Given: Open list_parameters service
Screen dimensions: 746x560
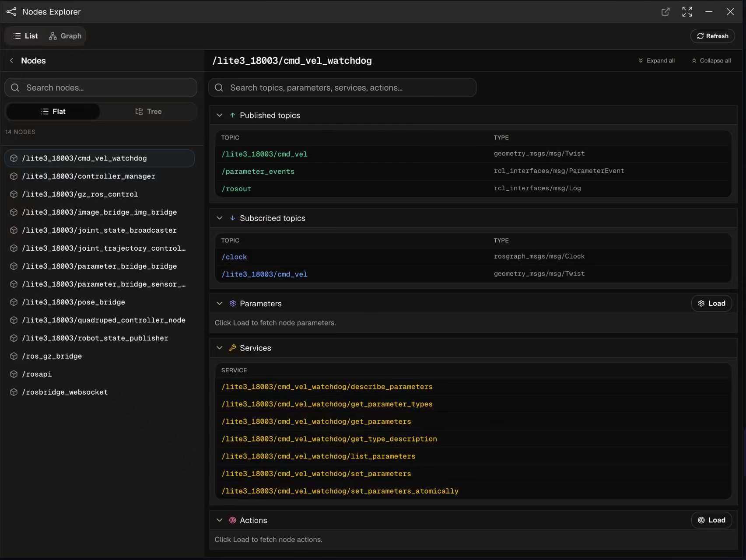Looking at the screenshot, I should pyautogui.click(x=318, y=456).
